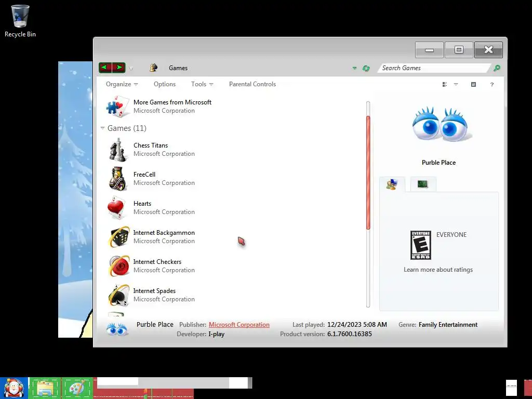This screenshot has width=532, height=399.
Task: Open Parental Controls
Action: pos(252,84)
